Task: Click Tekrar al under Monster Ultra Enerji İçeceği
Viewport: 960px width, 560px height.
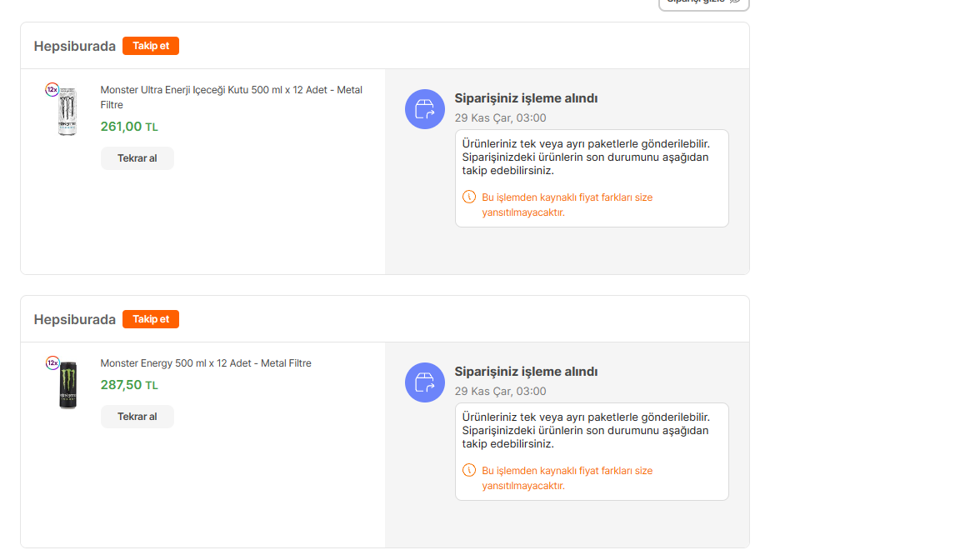Action: click(x=137, y=158)
